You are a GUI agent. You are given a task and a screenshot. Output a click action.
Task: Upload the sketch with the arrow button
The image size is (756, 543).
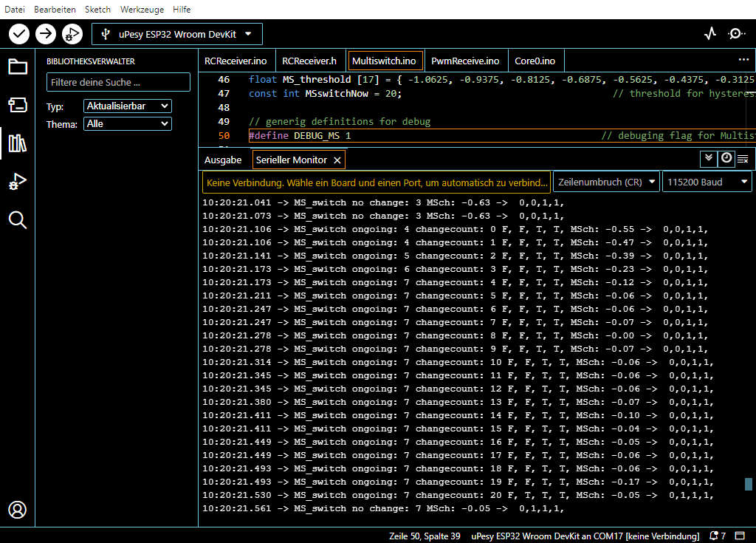tap(46, 33)
